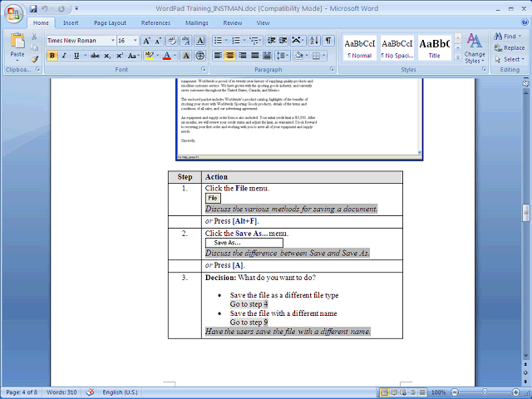Toggle Bold formatting

[x=52, y=56]
